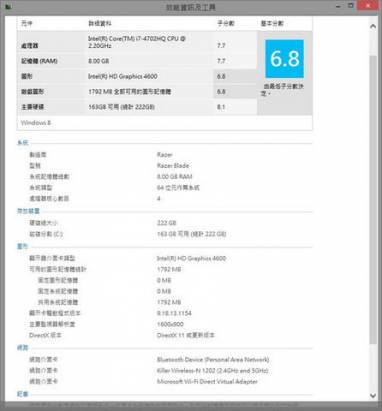The height and width of the screenshot is (411, 382).
Task: Click the Windows 8 label below the table
Action: [x=36, y=123]
